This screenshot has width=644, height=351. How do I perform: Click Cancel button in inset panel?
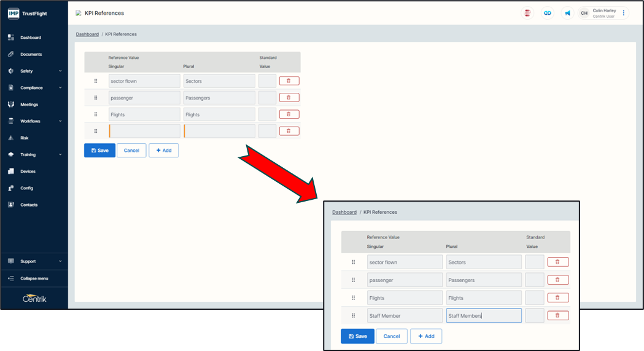point(392,336)
